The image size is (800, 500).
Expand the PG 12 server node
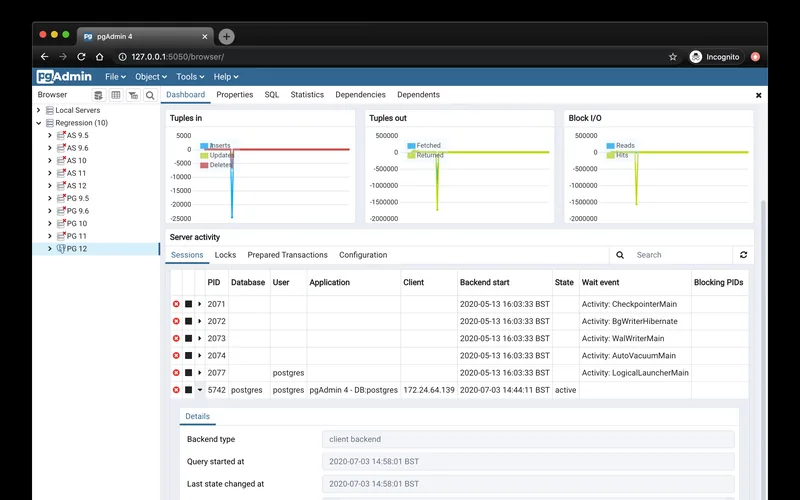coord(49,248)
